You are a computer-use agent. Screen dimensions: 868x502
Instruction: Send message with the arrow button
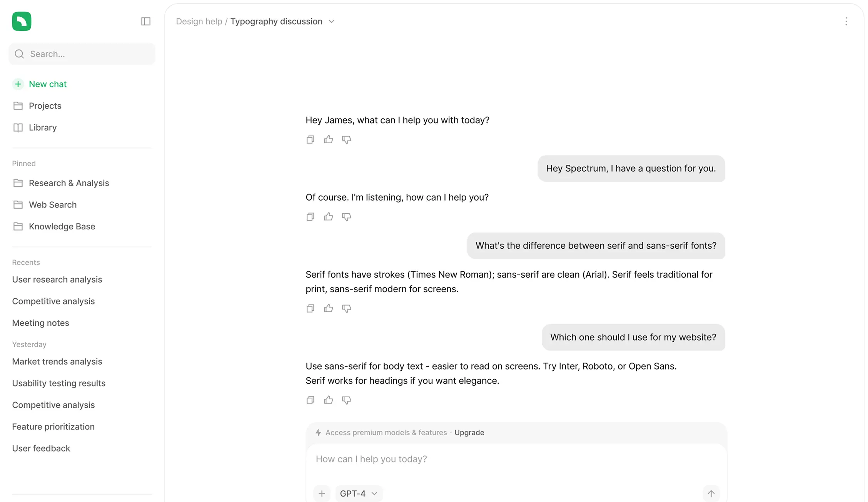(711, 493)
